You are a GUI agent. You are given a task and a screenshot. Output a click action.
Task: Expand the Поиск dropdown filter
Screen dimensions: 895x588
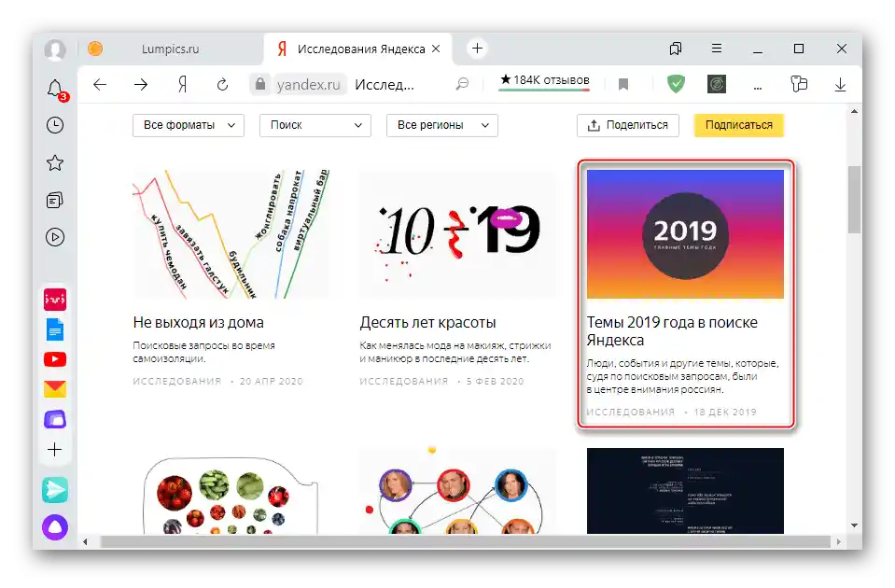315,125
